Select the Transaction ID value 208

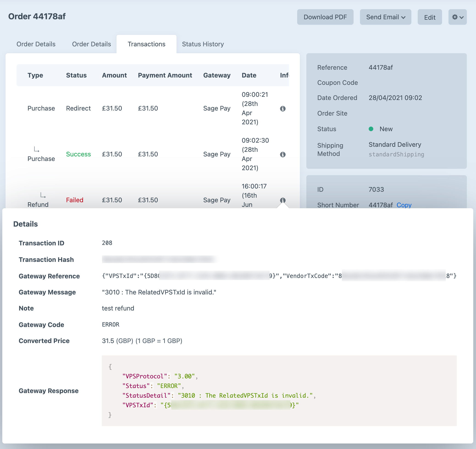point(107,243)
